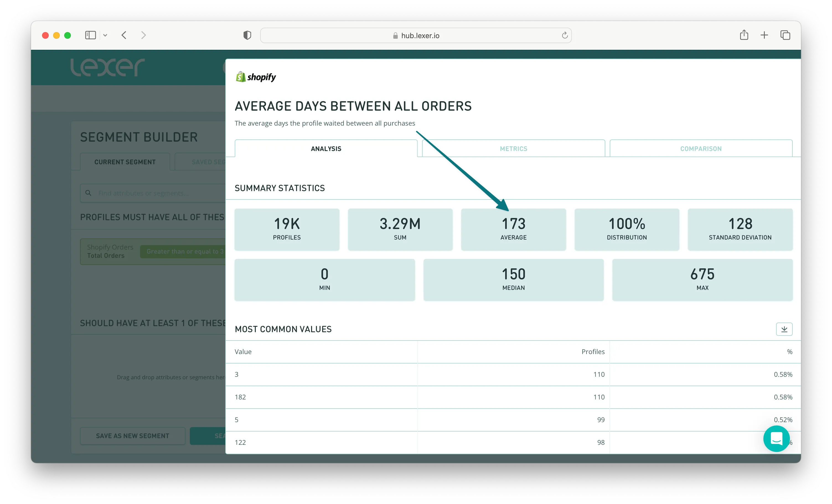Click the Median 150 statistic card
Screen dimensions: 832x504
(x=513, y=279)
